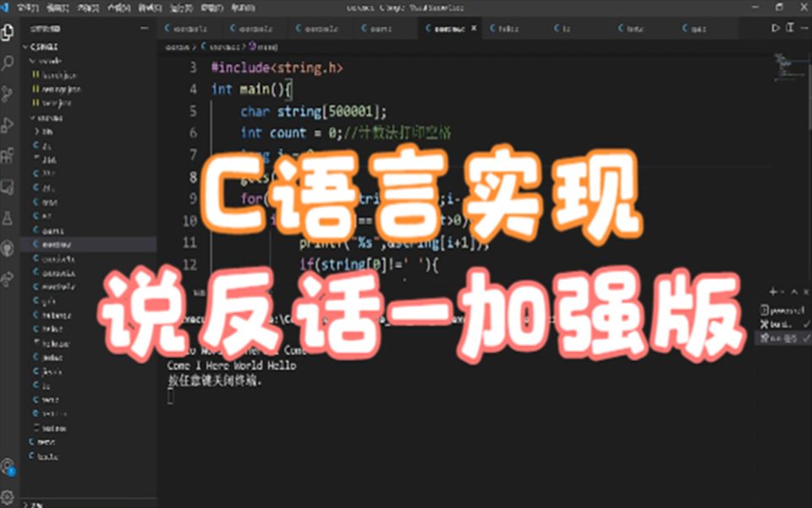Screen dimensions: 812x508
Task: Click the New Terminal plus button
Action: [x=773, y=291]
